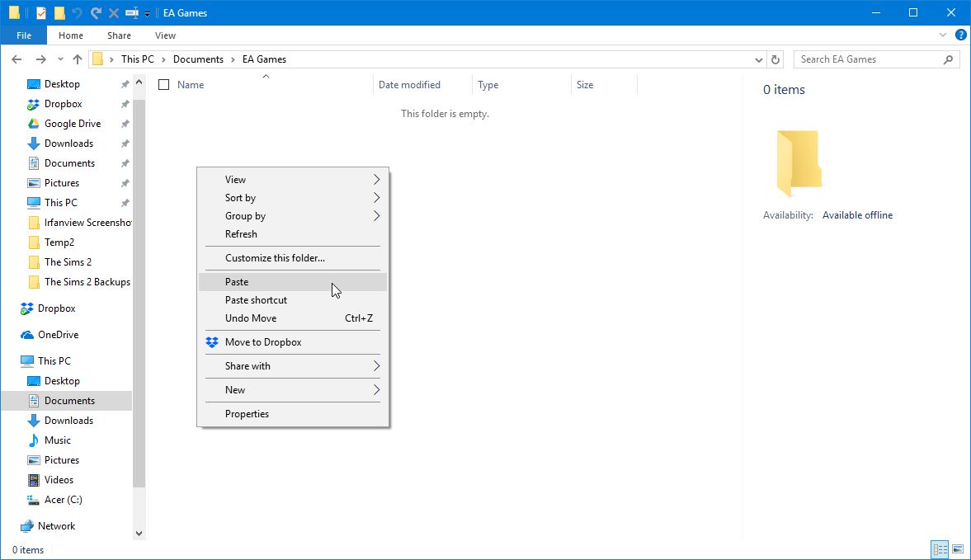Screen dimensions: 971x560
Task: Click Documents in the address bar path
Action: point(198,59)
